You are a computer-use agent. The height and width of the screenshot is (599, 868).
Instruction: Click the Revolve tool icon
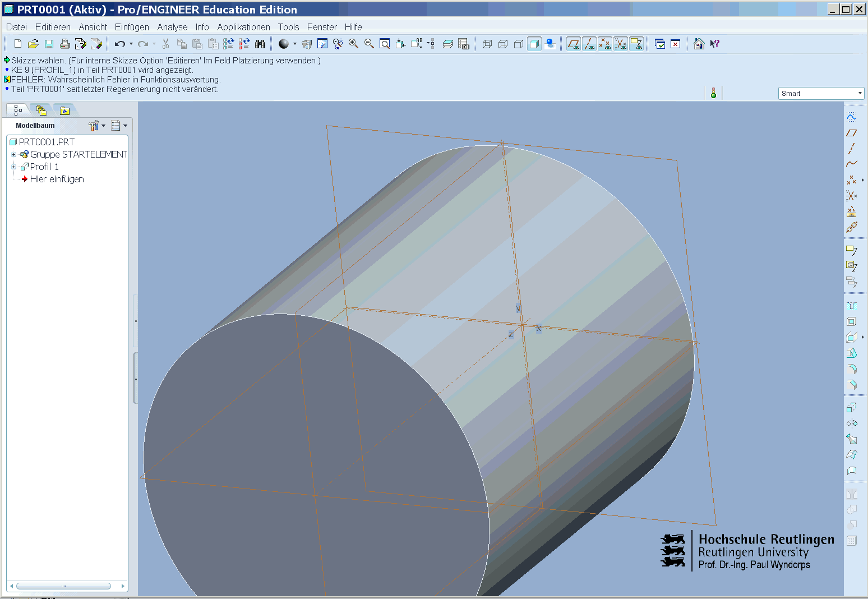pyautogui.click(x=851, y=423)
